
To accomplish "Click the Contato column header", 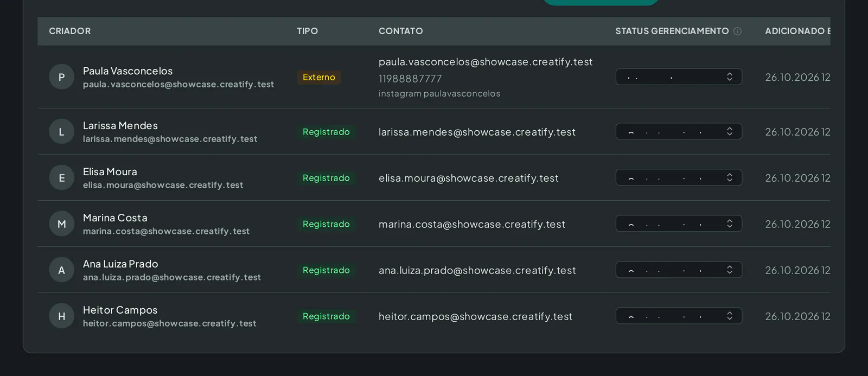I will tap(401, 31).
